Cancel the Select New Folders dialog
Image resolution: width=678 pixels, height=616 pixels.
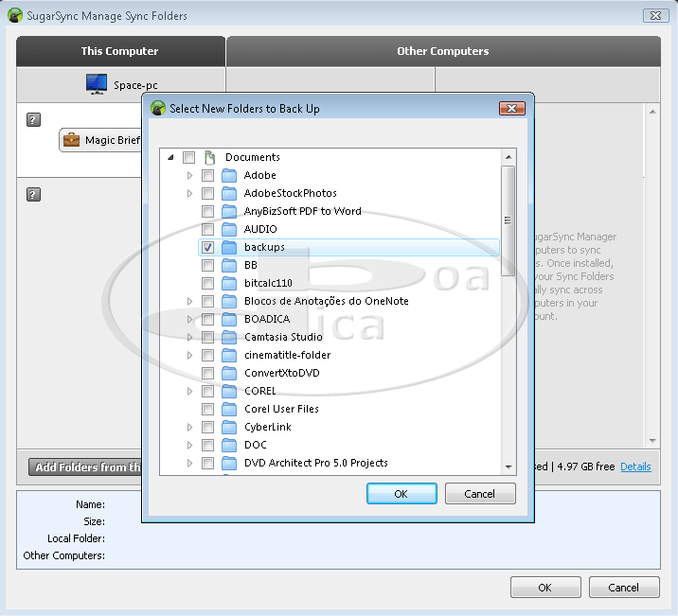480,494
